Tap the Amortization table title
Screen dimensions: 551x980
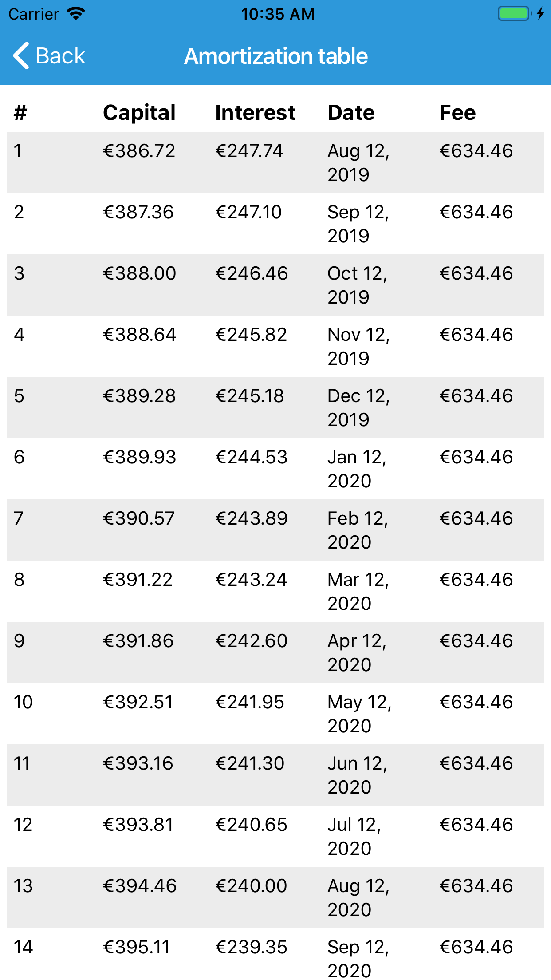tap(276, 56)
